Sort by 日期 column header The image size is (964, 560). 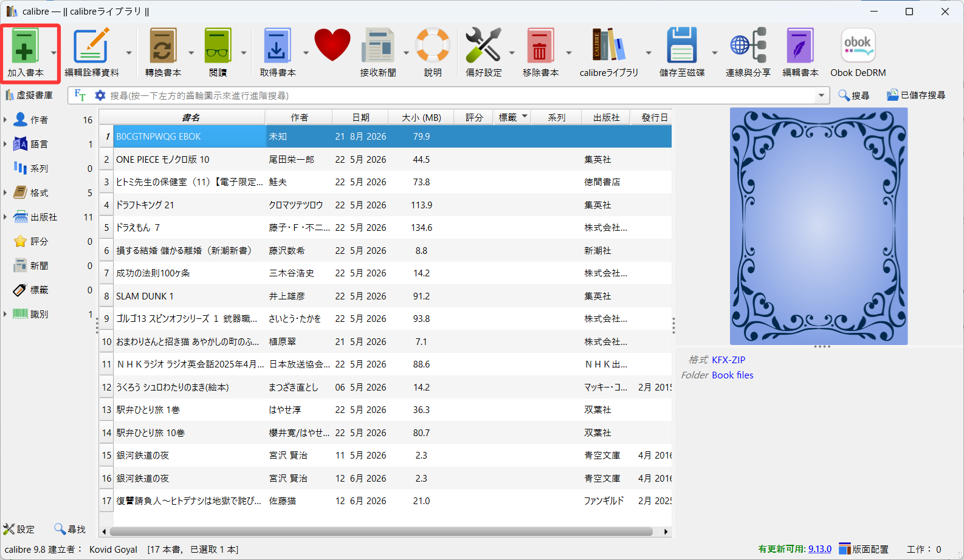[x=361, y=117]
